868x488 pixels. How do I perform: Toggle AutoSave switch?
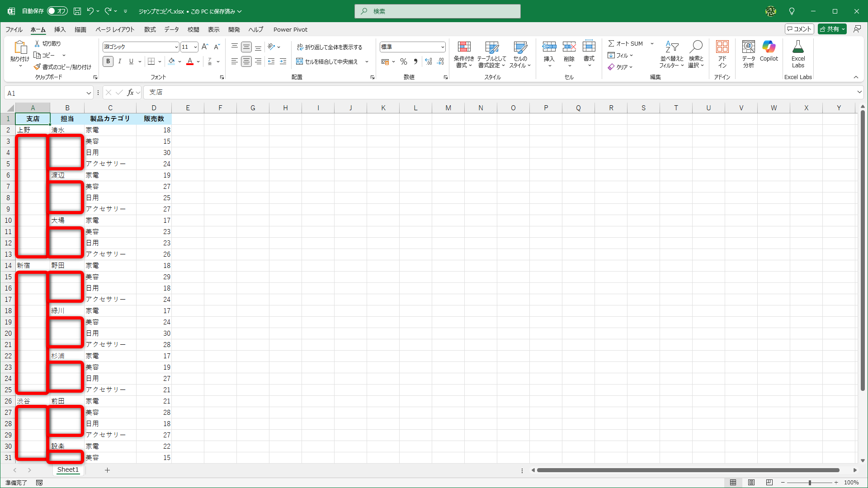pyautogui.click(x=57, y=11)
